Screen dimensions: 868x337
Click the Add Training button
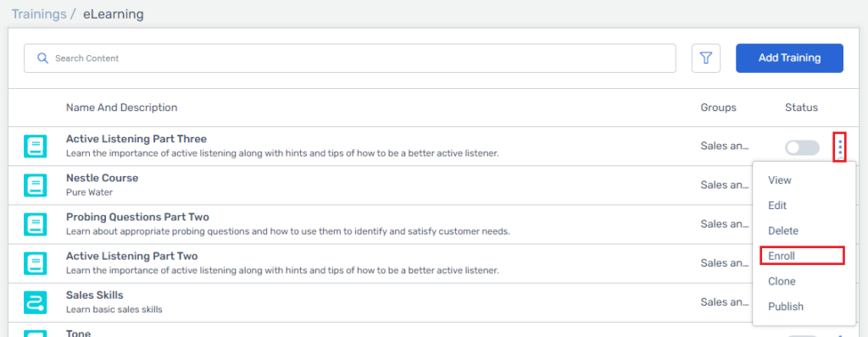point(789,58)
